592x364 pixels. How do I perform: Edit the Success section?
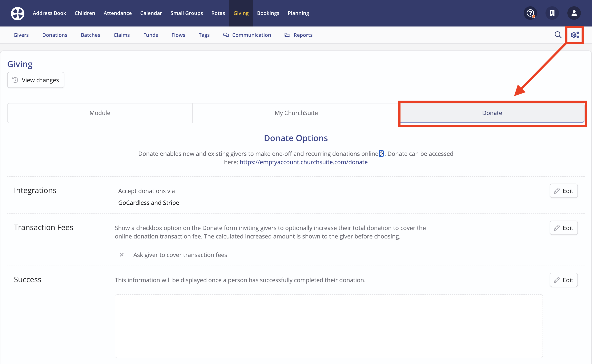pos(563,280)
